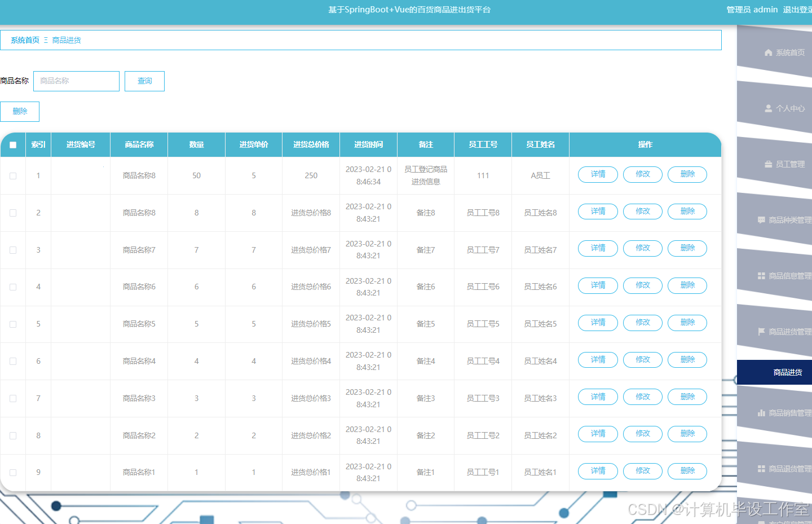Click the 进货时间 column header
Screen dimensions: 812x524
tap(368, 145)
